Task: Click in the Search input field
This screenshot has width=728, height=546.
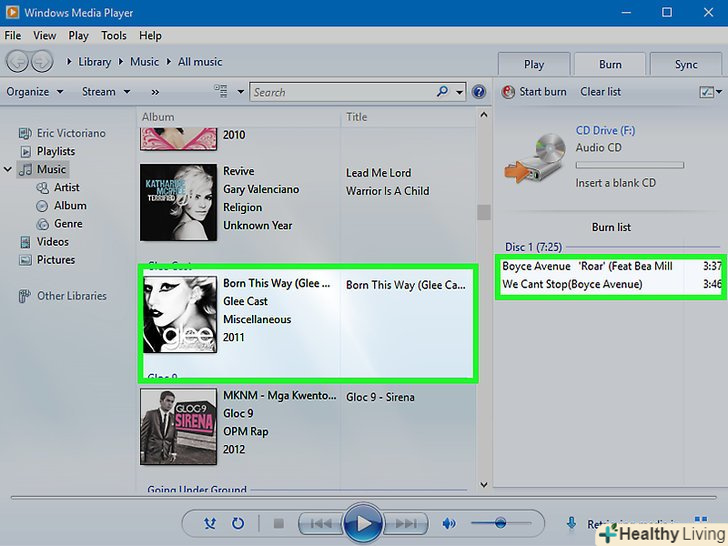Action: [344, 92]
